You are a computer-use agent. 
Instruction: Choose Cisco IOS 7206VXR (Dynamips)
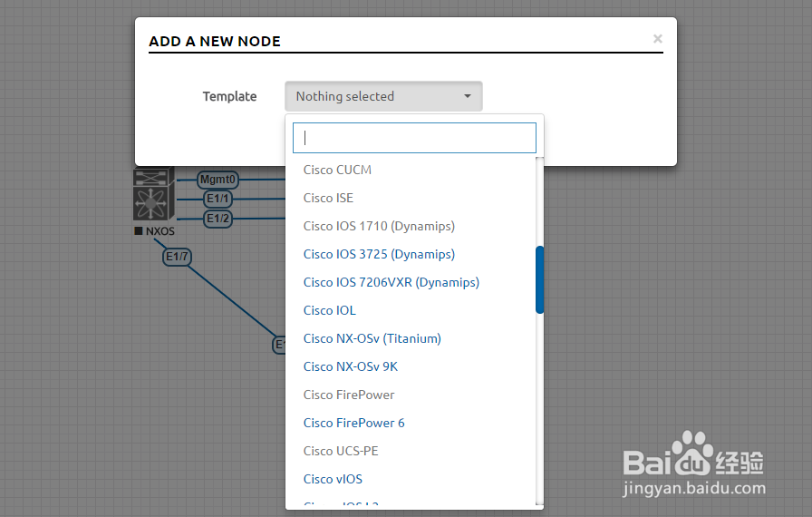tap(391, 282)
